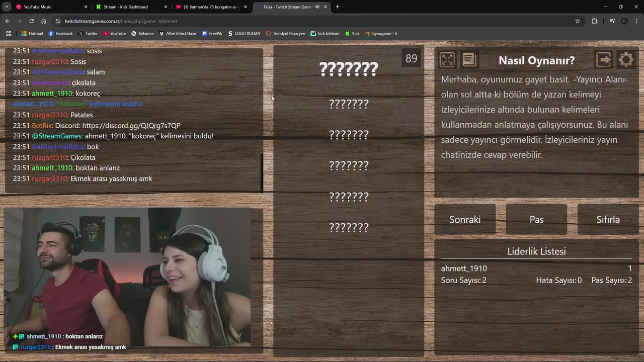This screenshot has height=362, width=644.
Task: Click the site info icon in address bar
Action: click(58, 21)
